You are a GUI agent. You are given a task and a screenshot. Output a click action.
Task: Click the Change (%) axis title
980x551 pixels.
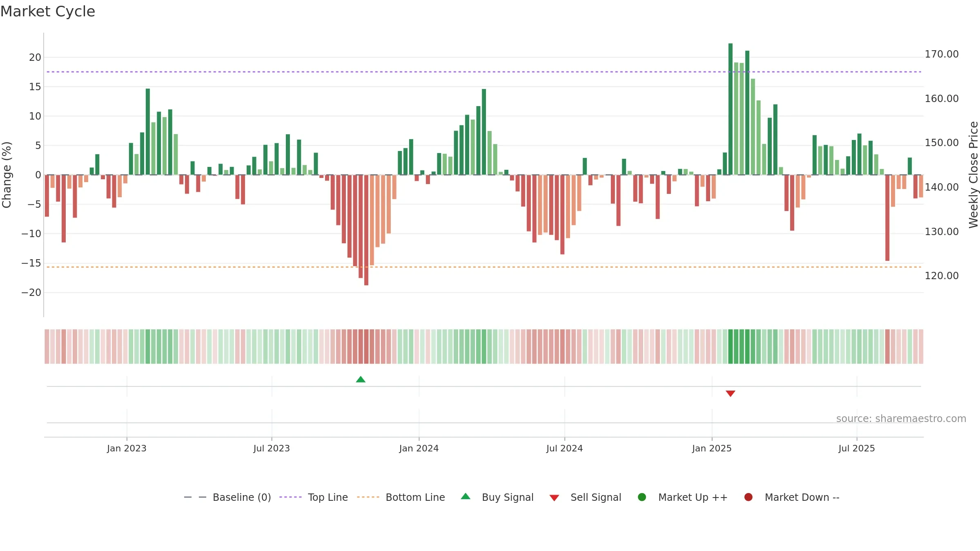(x=7, y=175)
